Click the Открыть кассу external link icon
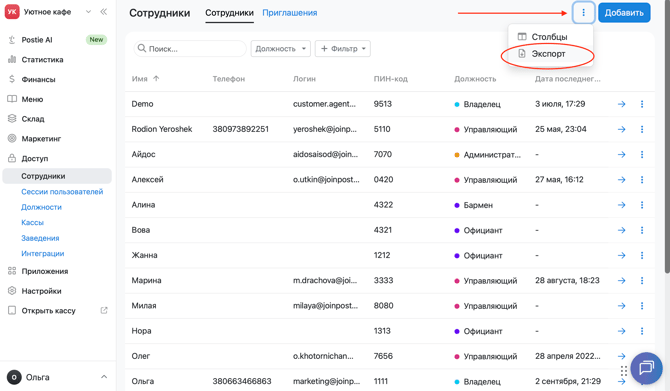Viewport: 670px width, 391px height. (104, 311)
